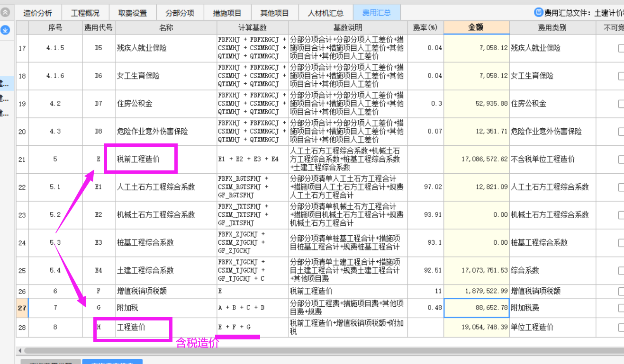This screenshot has width=624, height=364.
Task: Click the sequence number 4.1.6
Action: click(x=55, y=76)
